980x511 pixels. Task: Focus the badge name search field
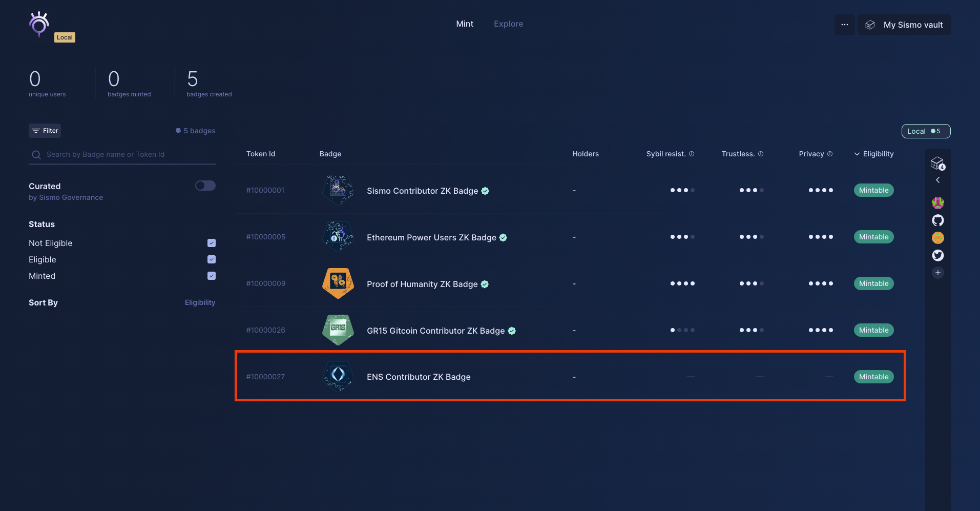[x=122, y=154]
